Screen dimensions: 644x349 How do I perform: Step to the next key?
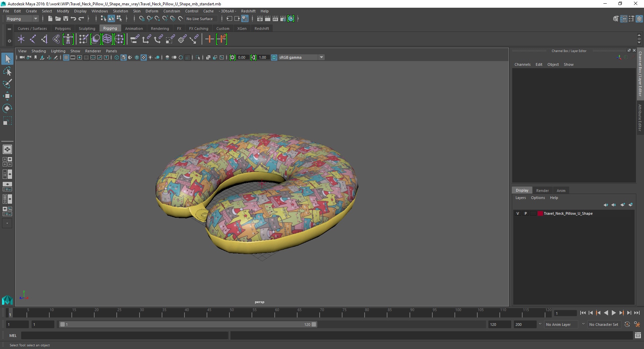[x=622, y=313]
